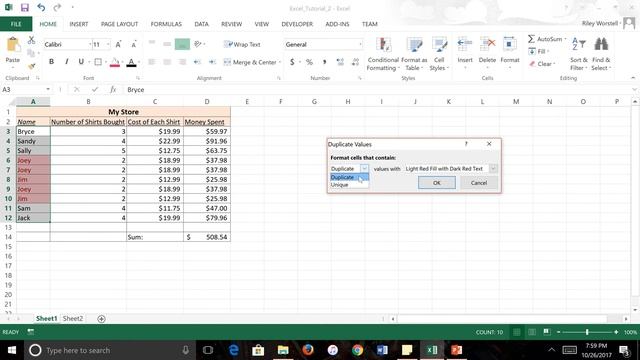The width and height of the screenshot is (640, 360).
Task: Click Merge & Center
Action: pyautogui.click(x=250, y=62)
